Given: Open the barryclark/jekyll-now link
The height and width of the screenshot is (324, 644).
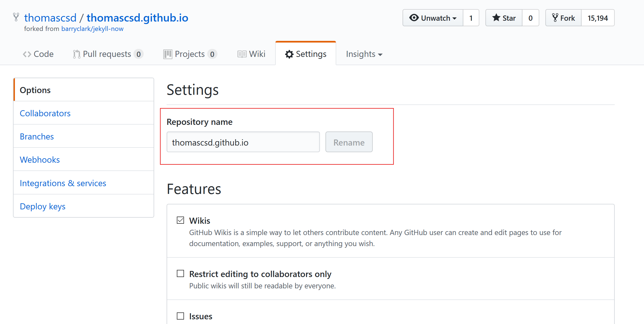Looking at the screenshot, I should [x=92, y=29].
